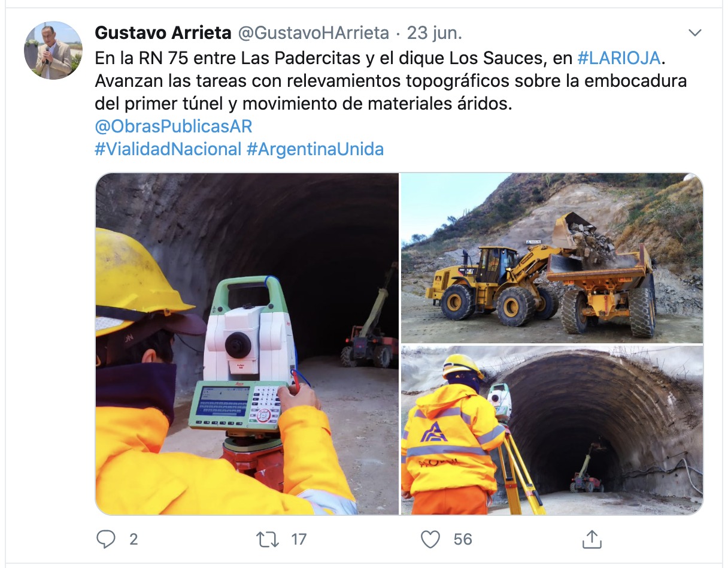Open Gustavo Arrieta's profile avatar
Screen dimensions: 728x568
[x=53, y=50]
